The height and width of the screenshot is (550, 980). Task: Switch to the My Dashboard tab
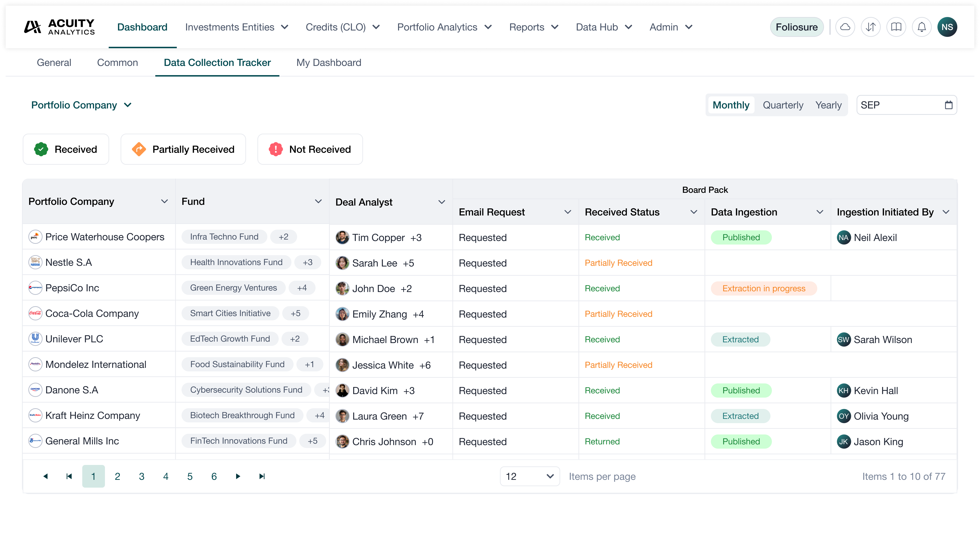329,62
